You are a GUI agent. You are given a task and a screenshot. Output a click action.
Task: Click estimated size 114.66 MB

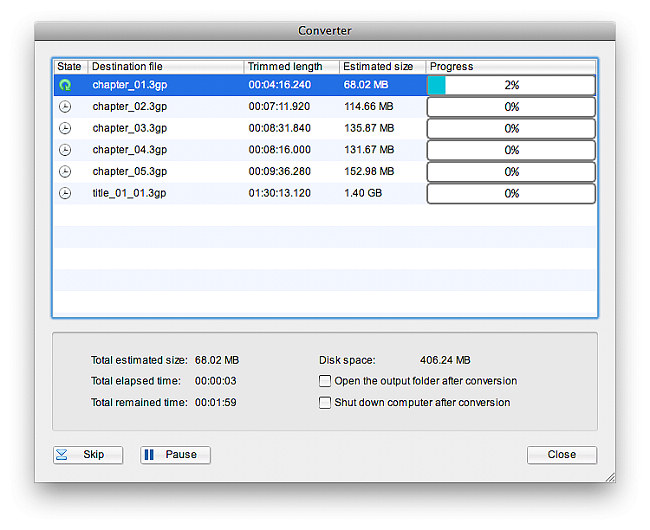[369, 106]
